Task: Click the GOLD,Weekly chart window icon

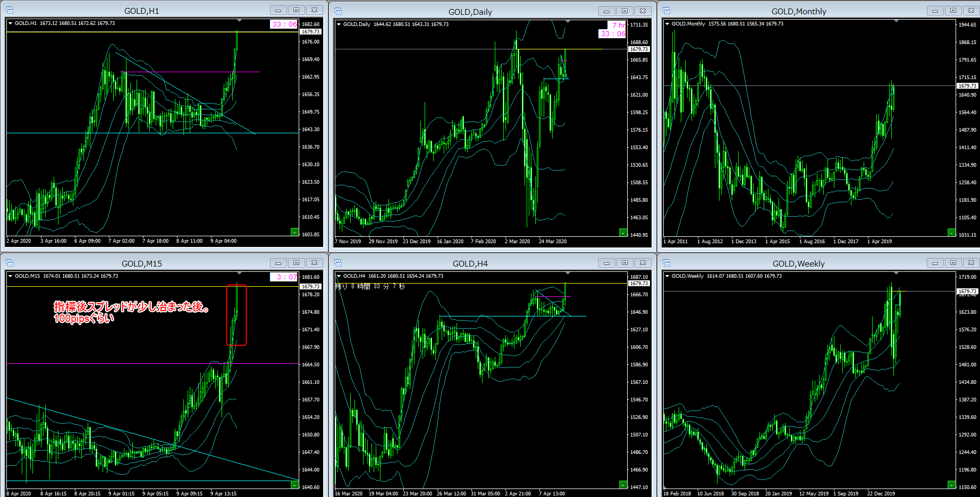Action: coord(666,263)
